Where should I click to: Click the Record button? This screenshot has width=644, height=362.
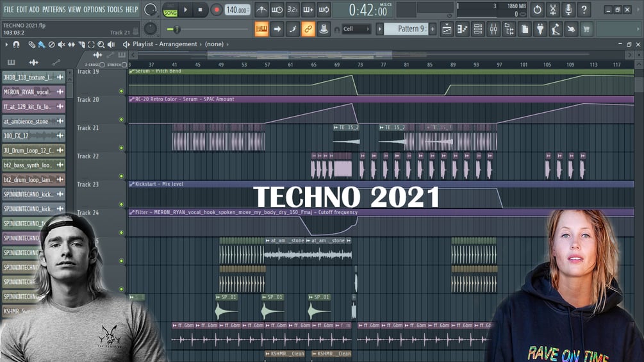pyautogui.click(x=217, y=10)
